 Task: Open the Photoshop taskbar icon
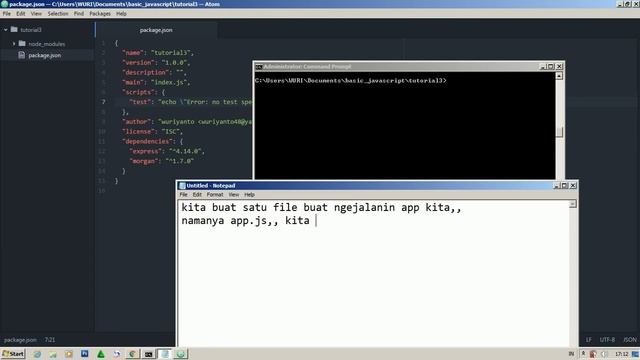84,353
